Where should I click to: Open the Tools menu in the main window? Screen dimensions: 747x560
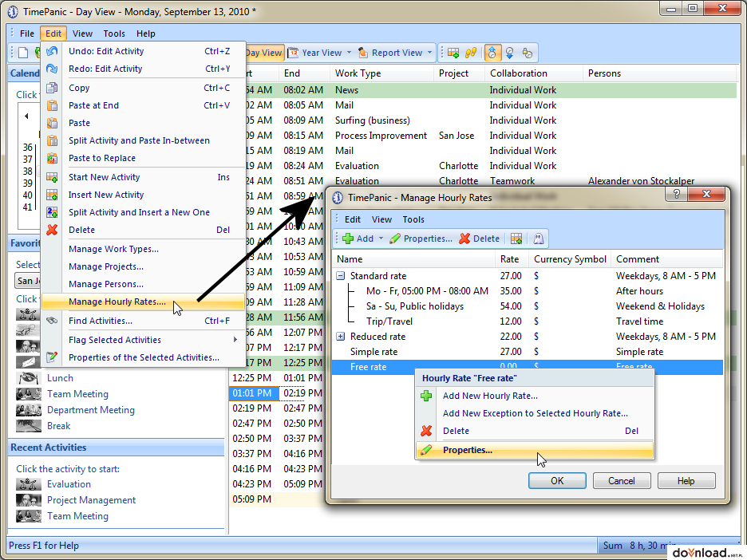[114, 34]
